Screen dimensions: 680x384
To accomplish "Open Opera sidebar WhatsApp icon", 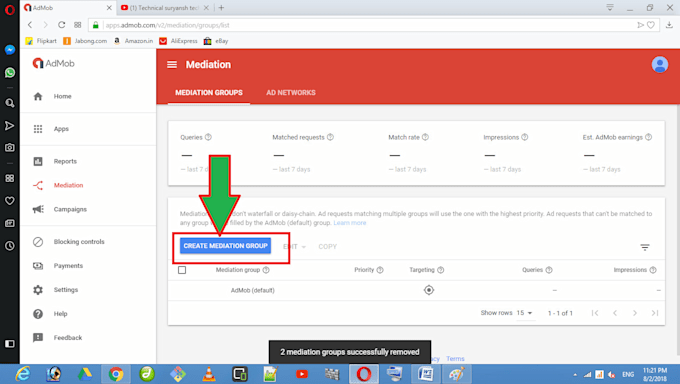I will [10, 72].
